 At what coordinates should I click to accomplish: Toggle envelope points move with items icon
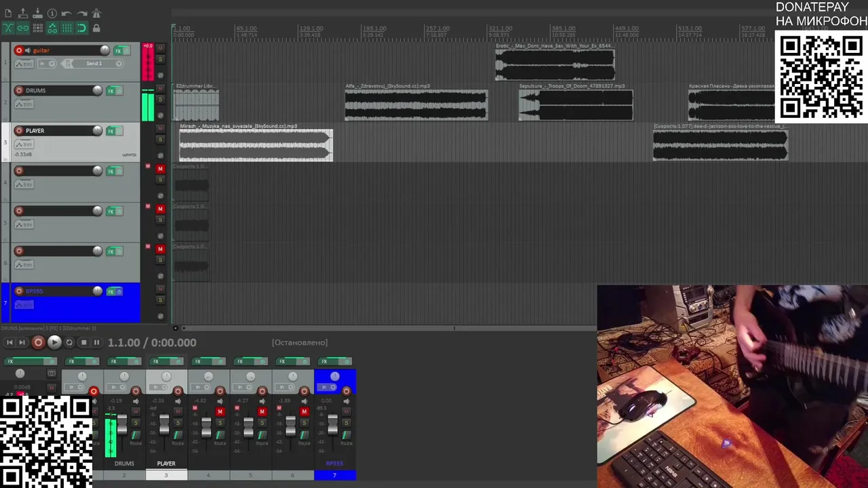pos(52,28)
